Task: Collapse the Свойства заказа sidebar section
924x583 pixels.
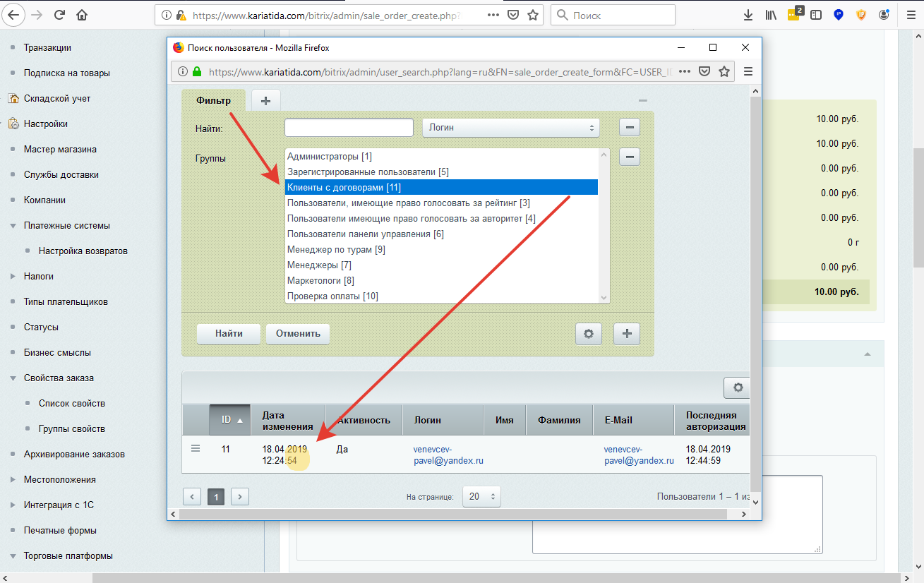Action: (13, 378)
